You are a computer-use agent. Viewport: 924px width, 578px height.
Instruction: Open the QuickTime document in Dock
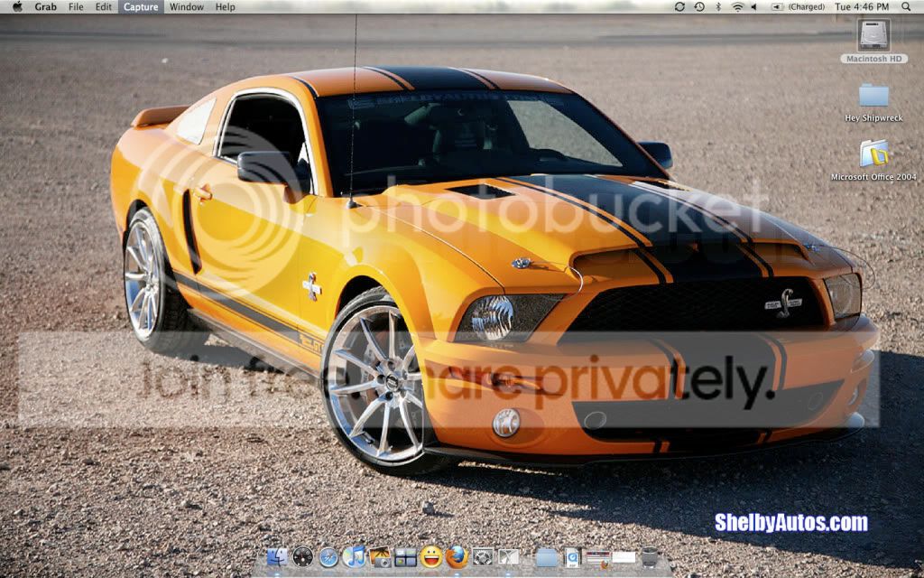coord(573,557)
